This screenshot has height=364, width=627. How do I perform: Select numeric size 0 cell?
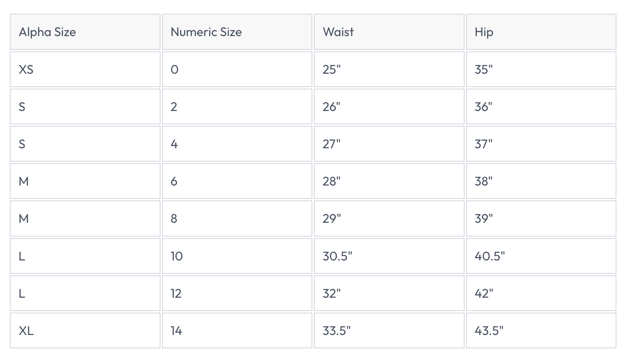[x=175, y=69]
